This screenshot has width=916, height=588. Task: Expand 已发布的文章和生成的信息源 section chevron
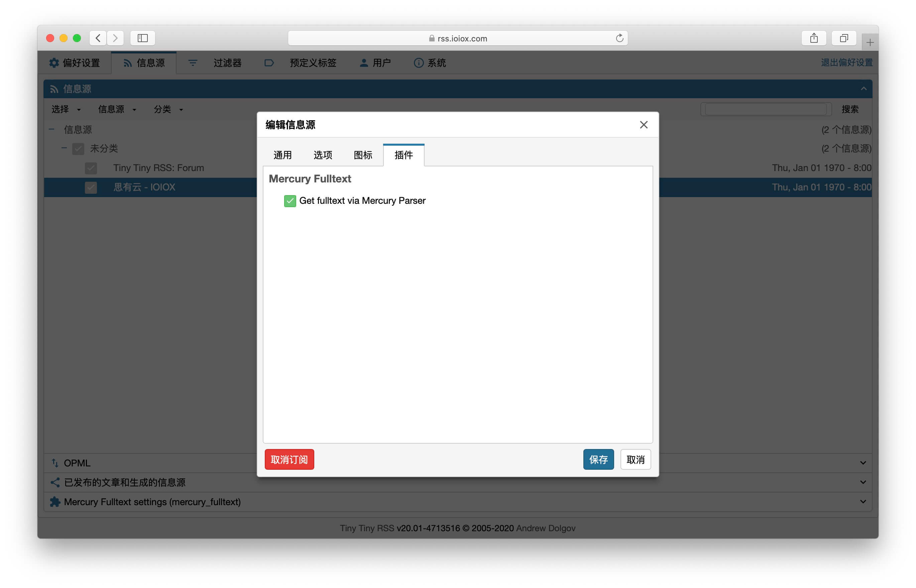[863, 482]
